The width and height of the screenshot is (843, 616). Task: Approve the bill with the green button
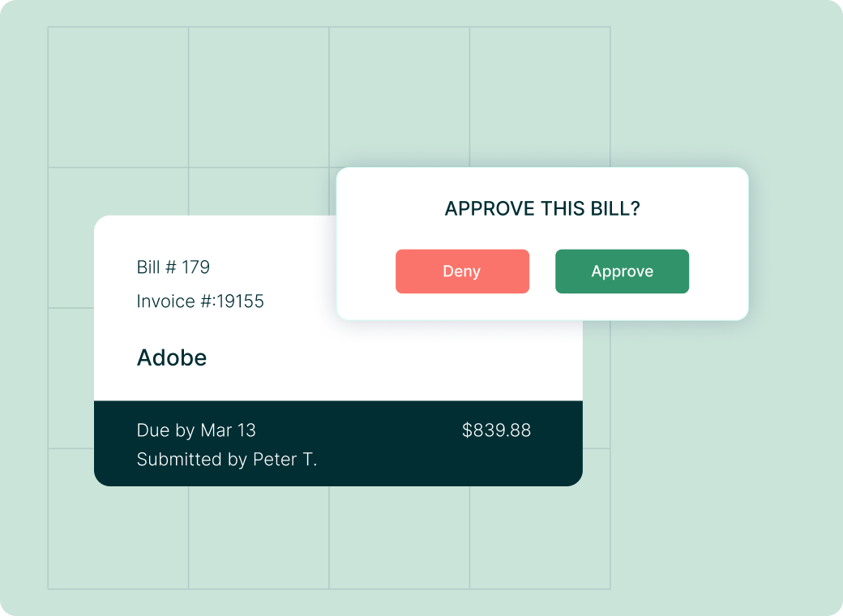click(622, 272)
